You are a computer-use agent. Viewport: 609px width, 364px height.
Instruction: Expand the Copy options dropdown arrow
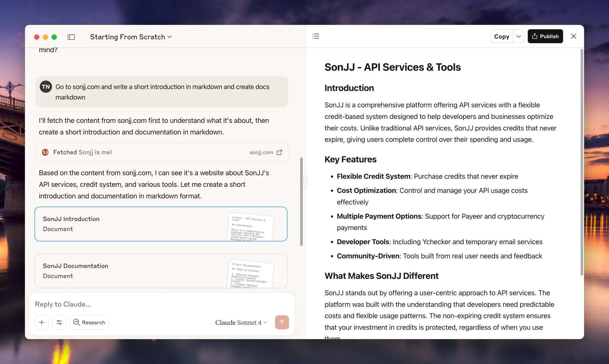coord(518,36)
